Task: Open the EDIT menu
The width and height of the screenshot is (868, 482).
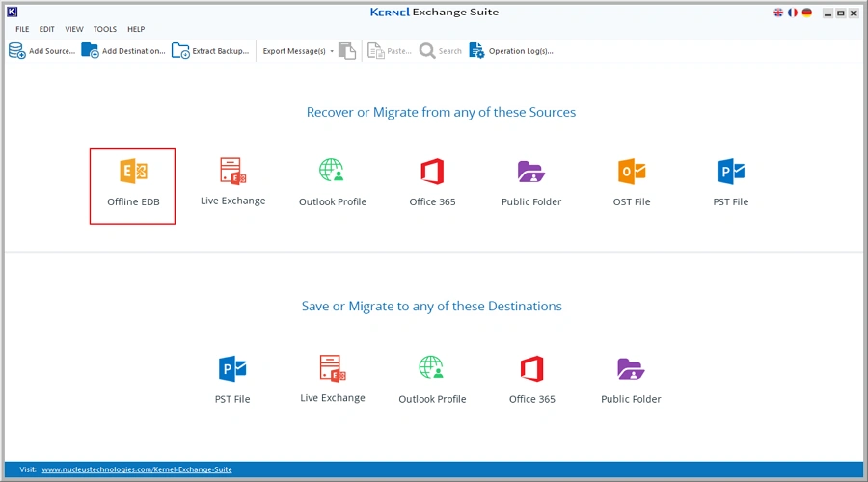Action: [x=46, y=29]
